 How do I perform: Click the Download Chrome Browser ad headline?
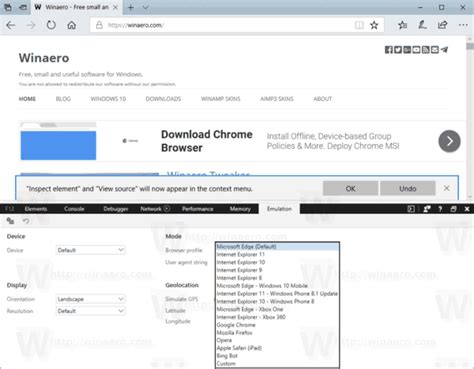(207, 141)
